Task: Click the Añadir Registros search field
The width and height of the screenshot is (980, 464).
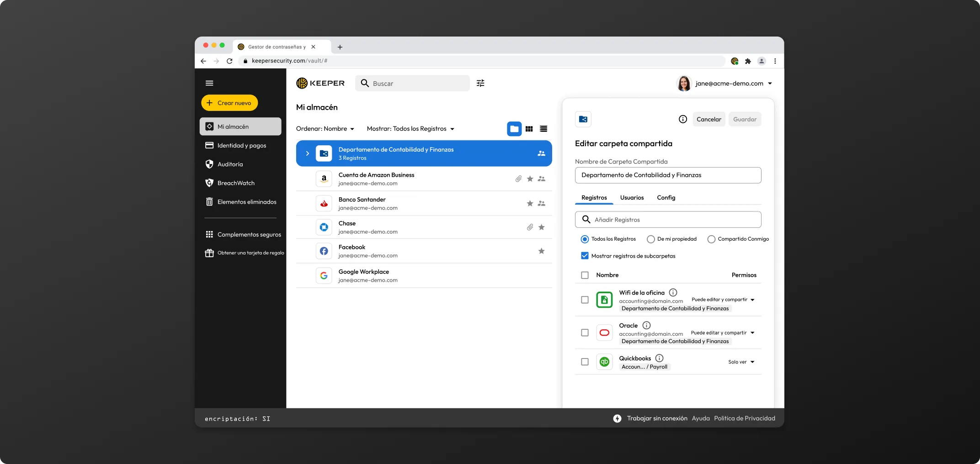Action: (x=668, y=220)
